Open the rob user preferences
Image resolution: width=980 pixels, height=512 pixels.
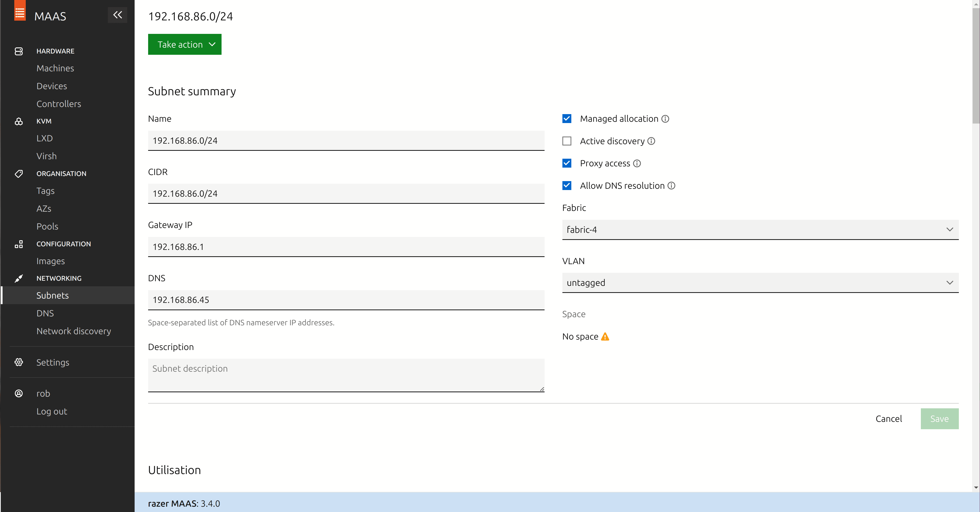(43, 393)
